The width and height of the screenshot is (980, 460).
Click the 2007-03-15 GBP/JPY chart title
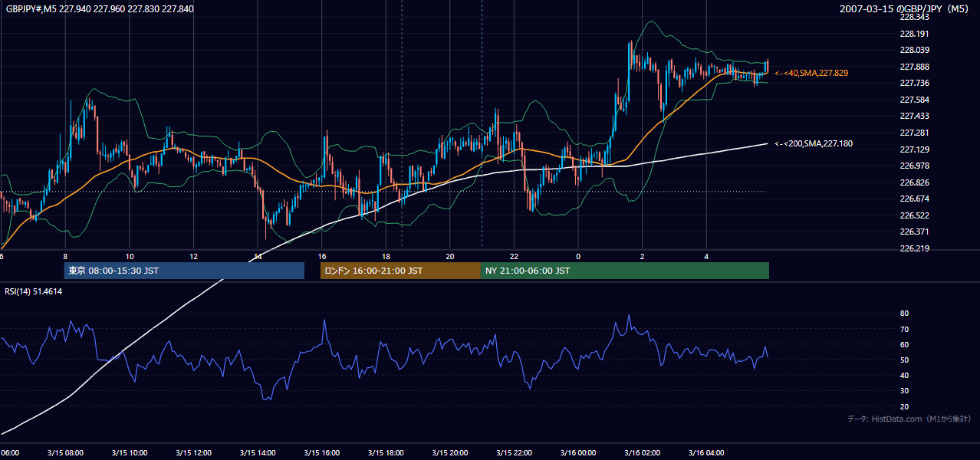pyautogui.click(x=906, y=9)
